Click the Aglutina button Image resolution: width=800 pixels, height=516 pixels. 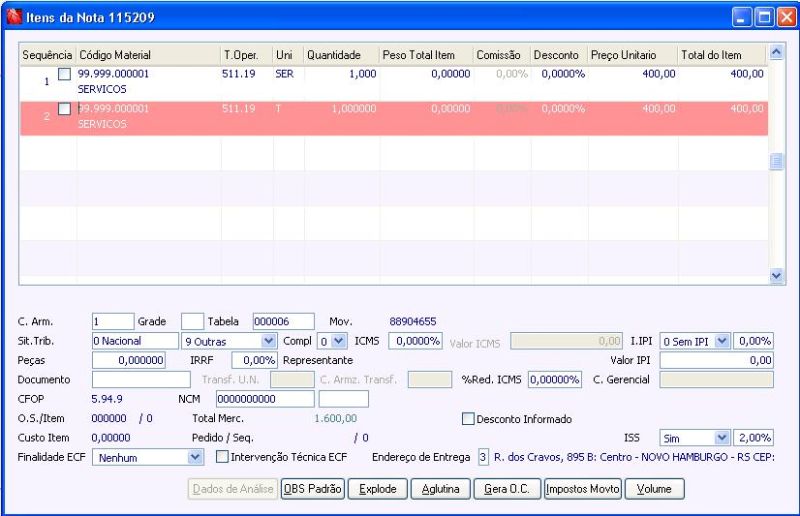click(440, 489)
